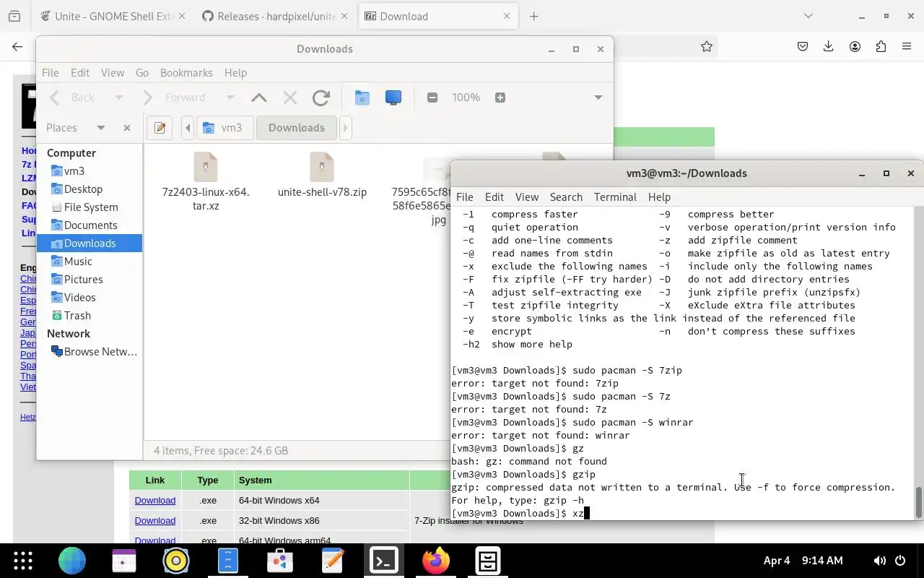This screenshot has width=924, height=578.
Task: Open the file manager View menu
Action: click(x=113, y=73)
